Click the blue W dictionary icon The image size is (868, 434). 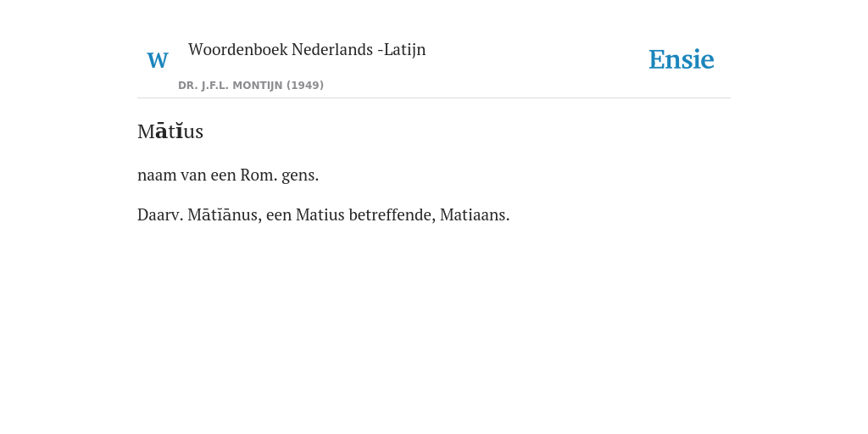(x=158, y=60)
